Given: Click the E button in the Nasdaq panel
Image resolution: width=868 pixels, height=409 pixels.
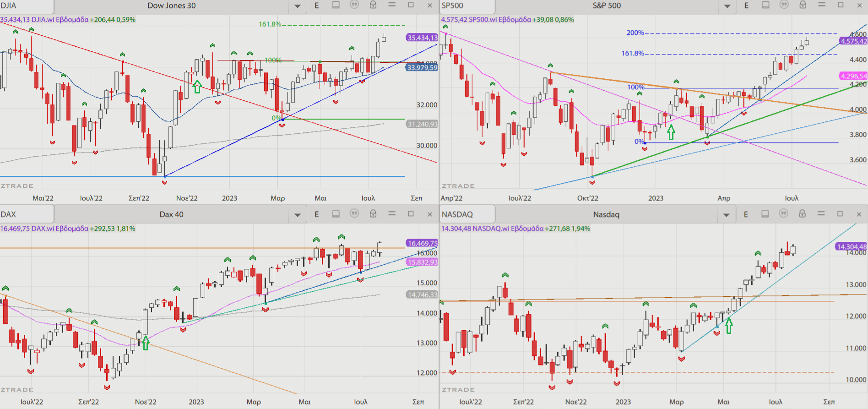Looking at the screenshot, I should (x=746, y=214).
